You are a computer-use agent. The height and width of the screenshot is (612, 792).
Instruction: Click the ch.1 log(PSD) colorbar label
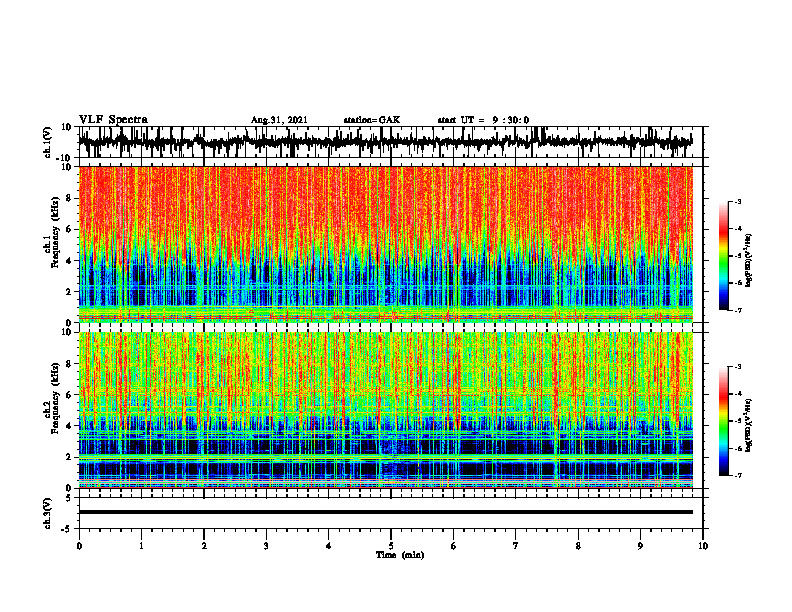point(749,261)
